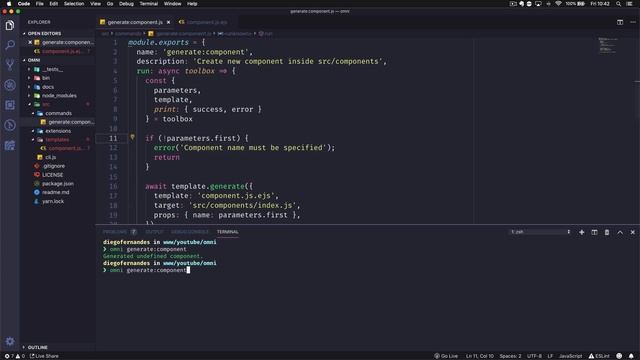640x360 pixels.
Task: Open the Source Control view icon
Action: [10, 64]
